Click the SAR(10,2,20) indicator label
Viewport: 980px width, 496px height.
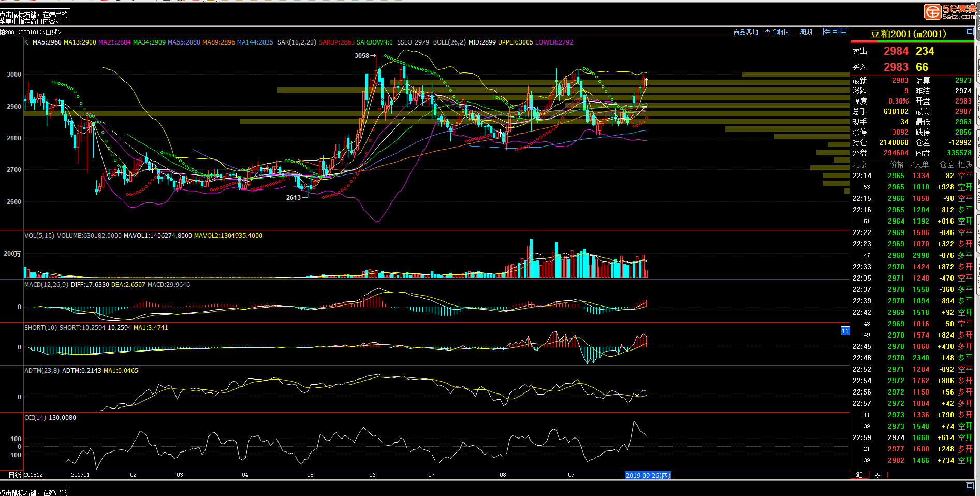[297, 42]
